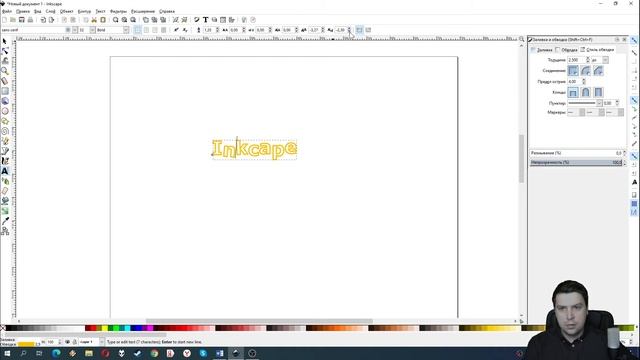
Task: Select the Zoom magnifier tool
Action: coord(5,71)
